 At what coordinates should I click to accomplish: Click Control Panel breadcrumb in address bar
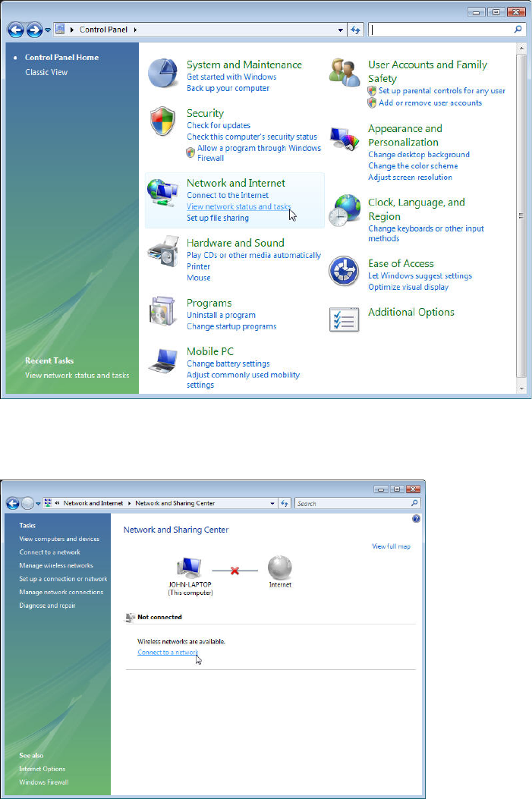point(103,30)
